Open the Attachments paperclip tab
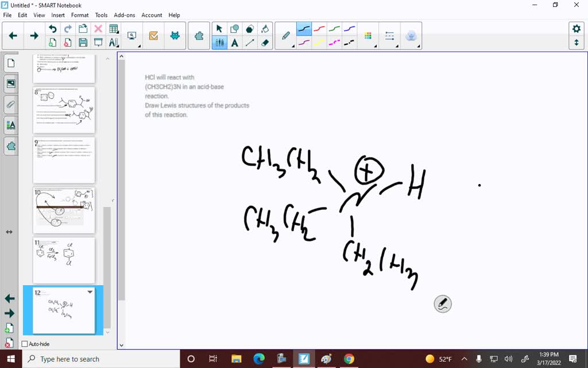This screenshot has height=368, width=588. point(10,104)
